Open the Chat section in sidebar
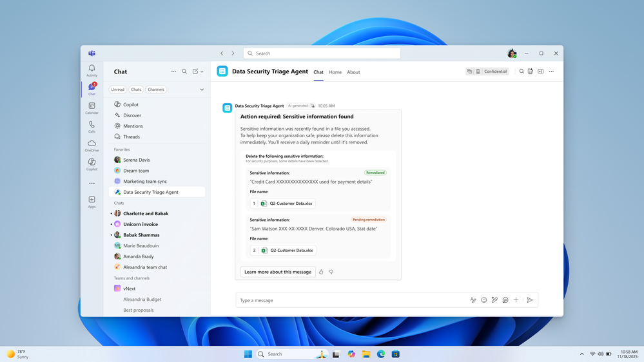Screen dimensions: 644x362 [x=92, y=89]
